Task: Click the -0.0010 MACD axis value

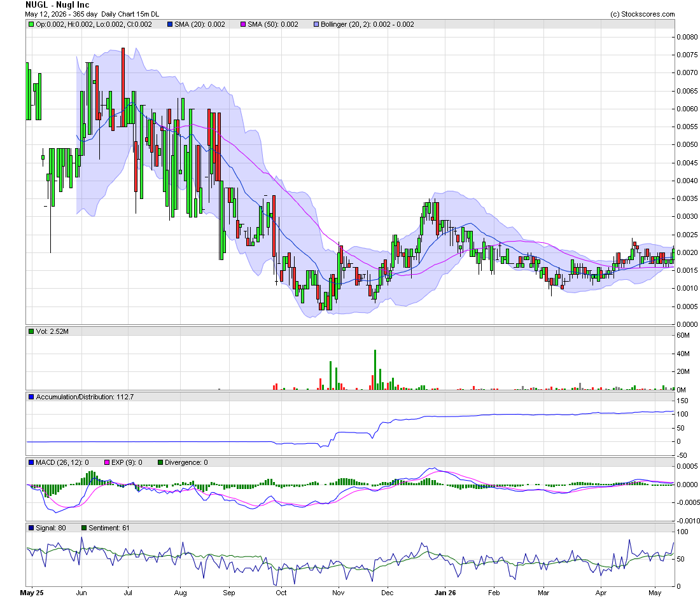Action: click(x=688, y=521)
